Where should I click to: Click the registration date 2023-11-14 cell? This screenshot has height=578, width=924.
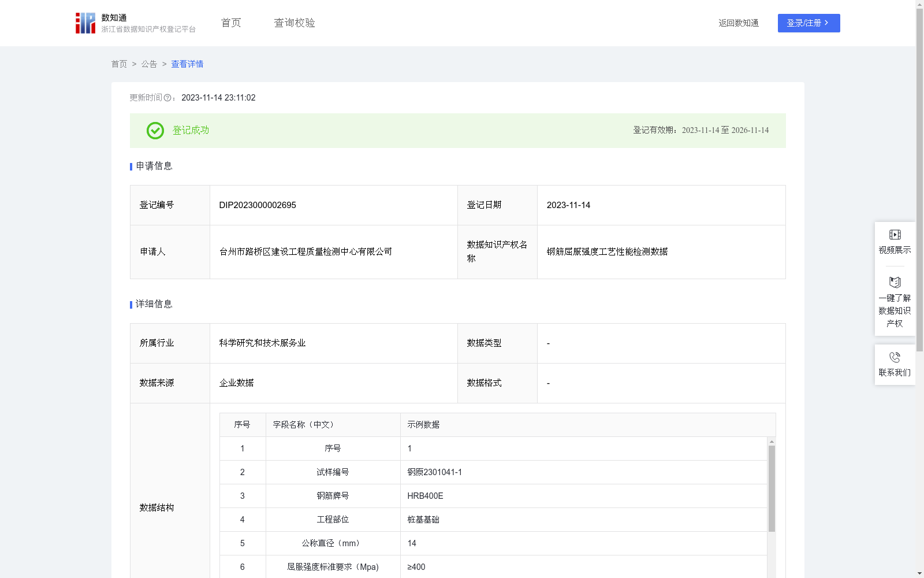click(x=661, y=205)
